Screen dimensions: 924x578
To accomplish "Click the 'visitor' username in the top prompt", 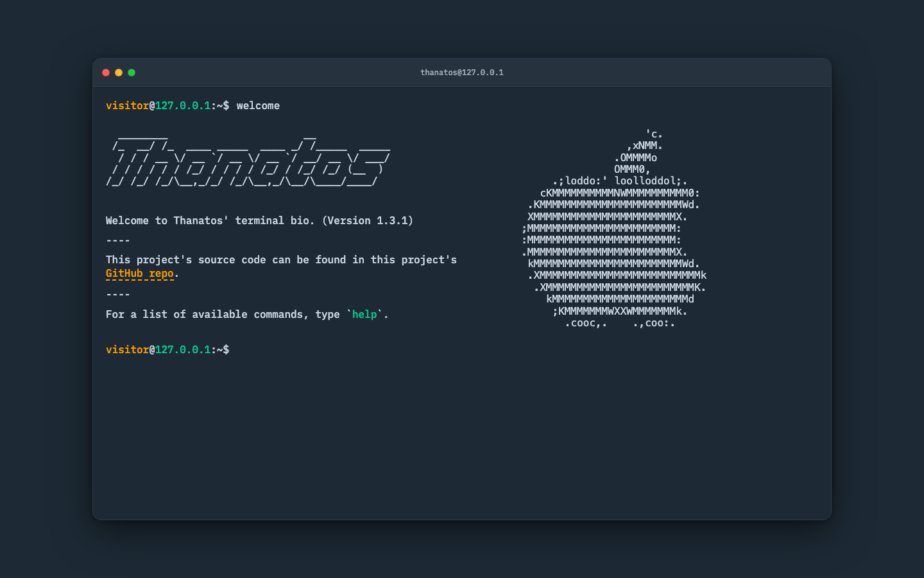I will tap(127, 105).
